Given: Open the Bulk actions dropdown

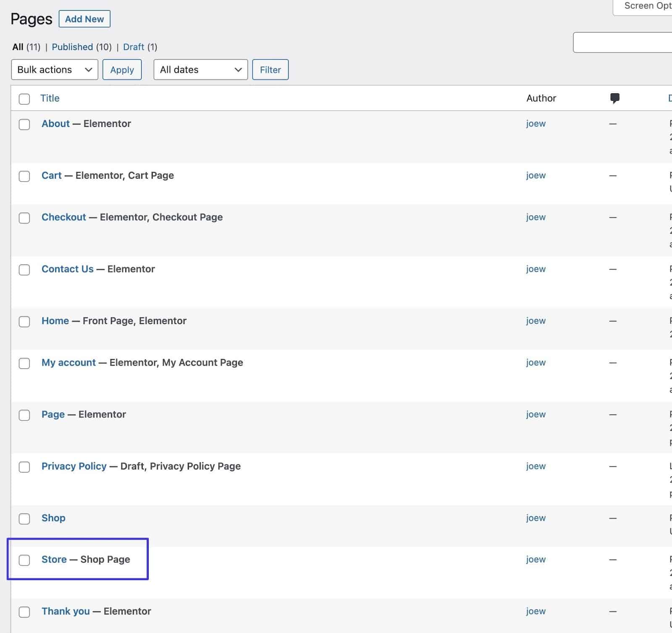Looking at the screenshot, I should click(x=54, y=70).
